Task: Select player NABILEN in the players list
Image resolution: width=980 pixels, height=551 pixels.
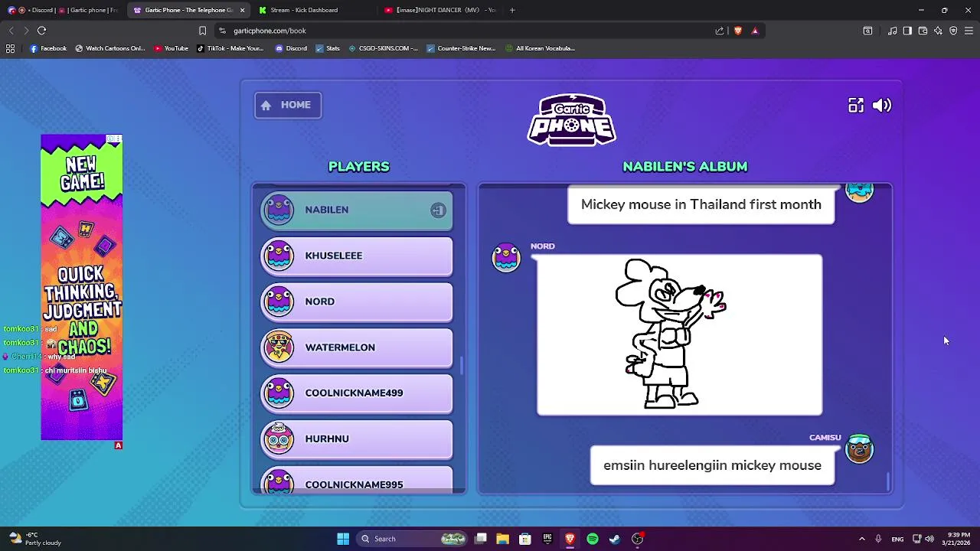Action: [357, 210]
